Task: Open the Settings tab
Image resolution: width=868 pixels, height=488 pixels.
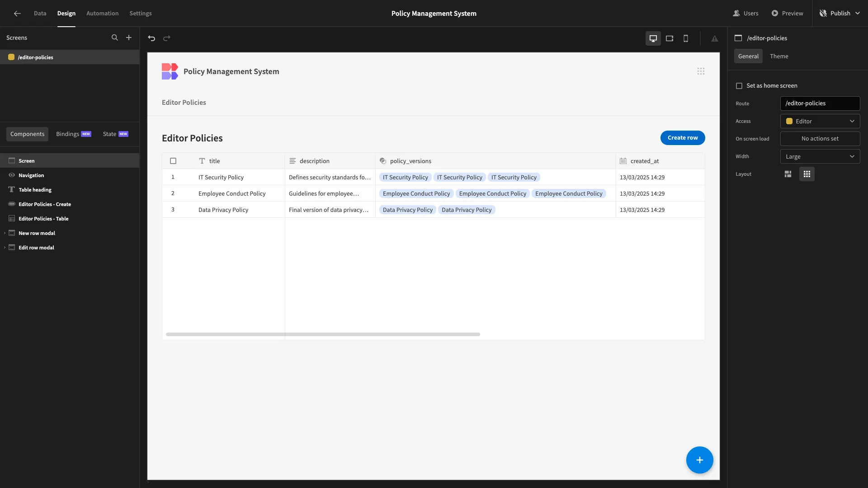Action: 141,14
